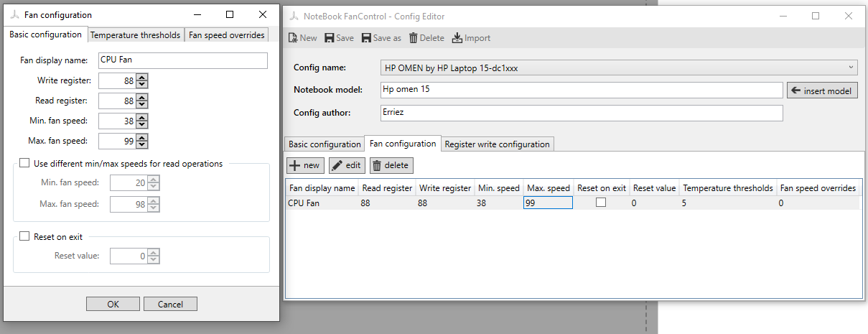Click the Write register column header
Image resolution: width=868 pixels, height=334 pixels.
[445, 188]
